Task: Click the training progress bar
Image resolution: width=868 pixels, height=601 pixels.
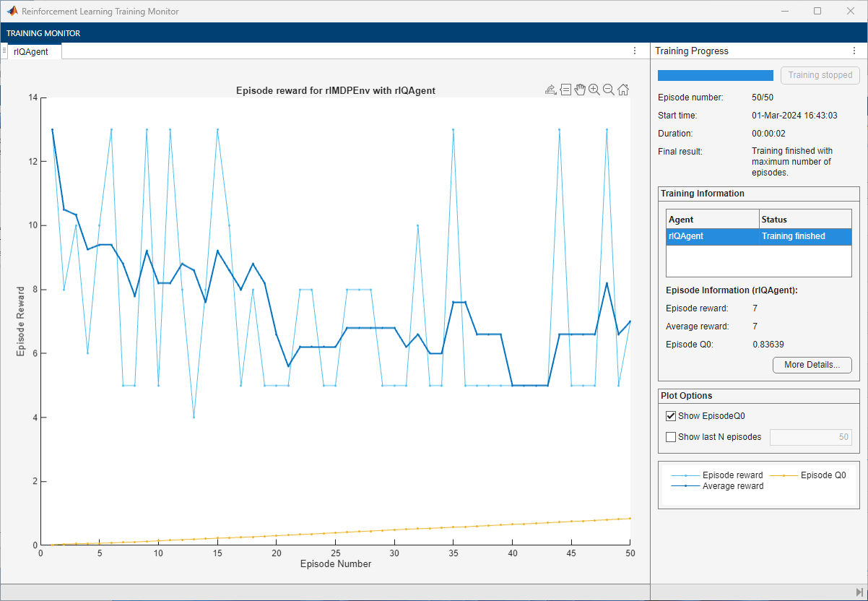Action: pyautogui.click(x=716, y=75)
